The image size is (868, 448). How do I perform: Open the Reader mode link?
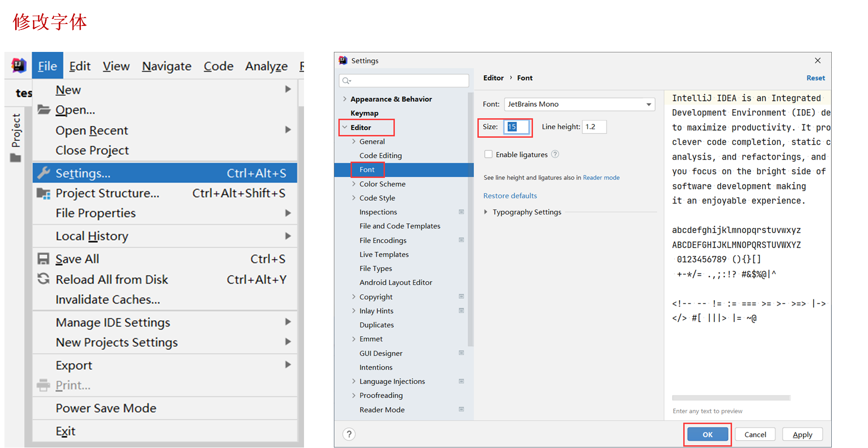coord(601,177)
